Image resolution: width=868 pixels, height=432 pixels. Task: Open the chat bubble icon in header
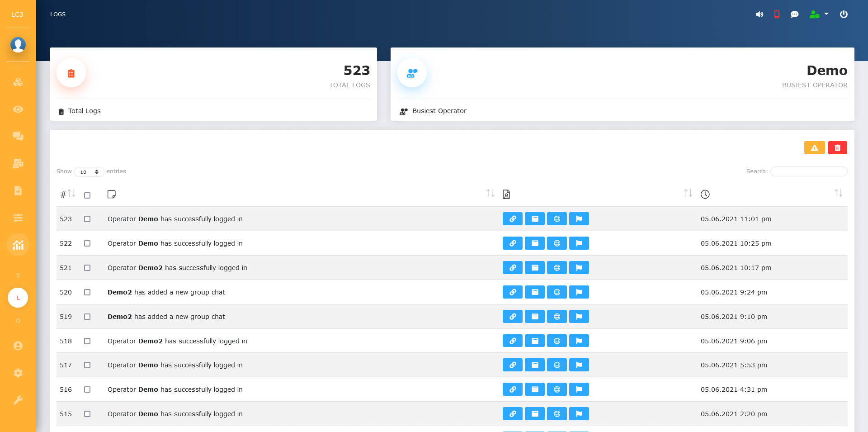pos(794,14)
